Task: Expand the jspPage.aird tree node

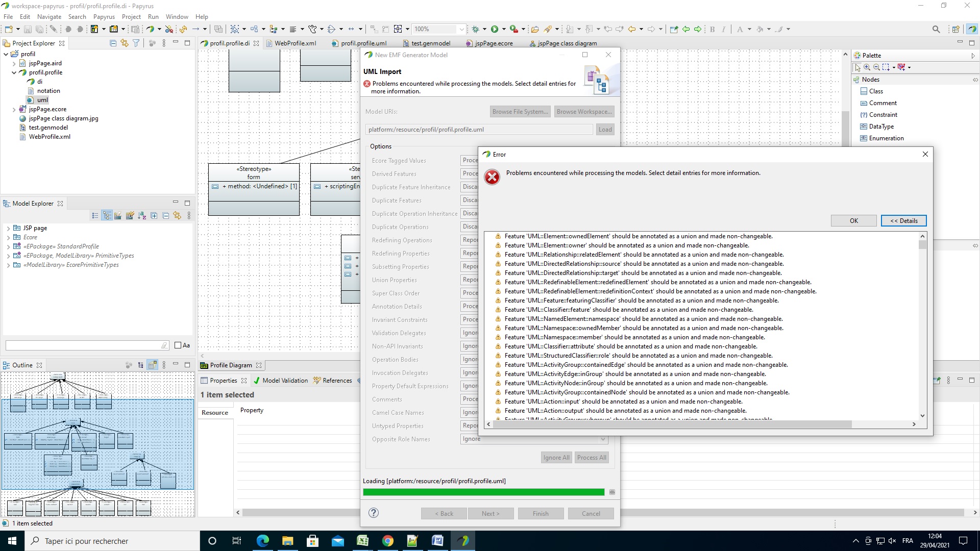Action: click(14, 63)
